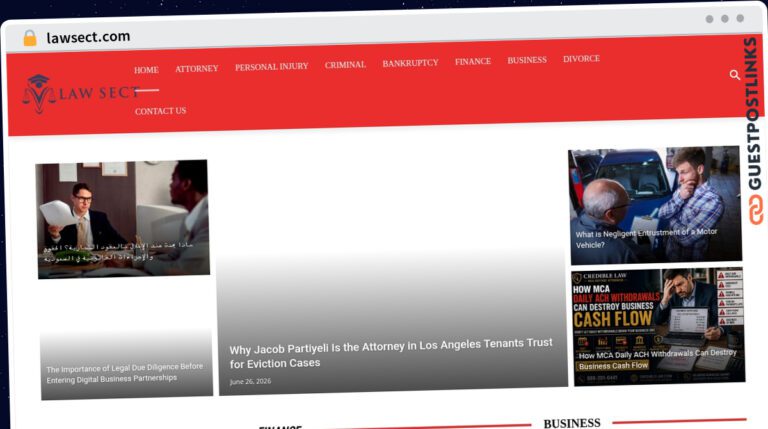Go to the Attorney menu section
Viewport: 768px width, 429px height.
coord(196,69)
